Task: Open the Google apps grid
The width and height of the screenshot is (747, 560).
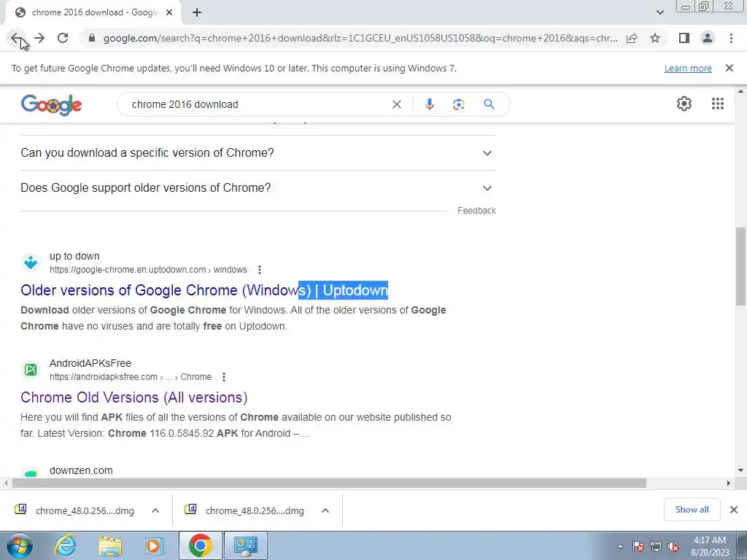Action: (718, 104)
